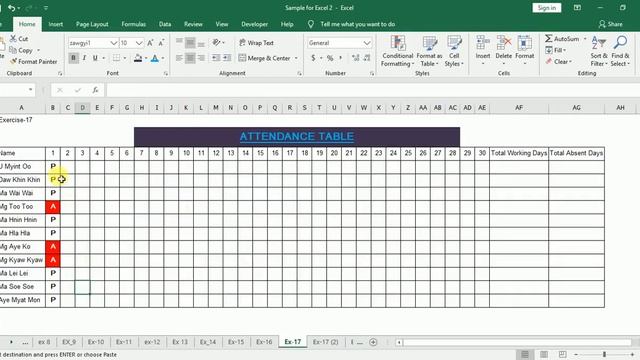The width and height of the screenshot is (640, 360).
Task: Click Decrease Decimal icon
Action: point(367,58)
